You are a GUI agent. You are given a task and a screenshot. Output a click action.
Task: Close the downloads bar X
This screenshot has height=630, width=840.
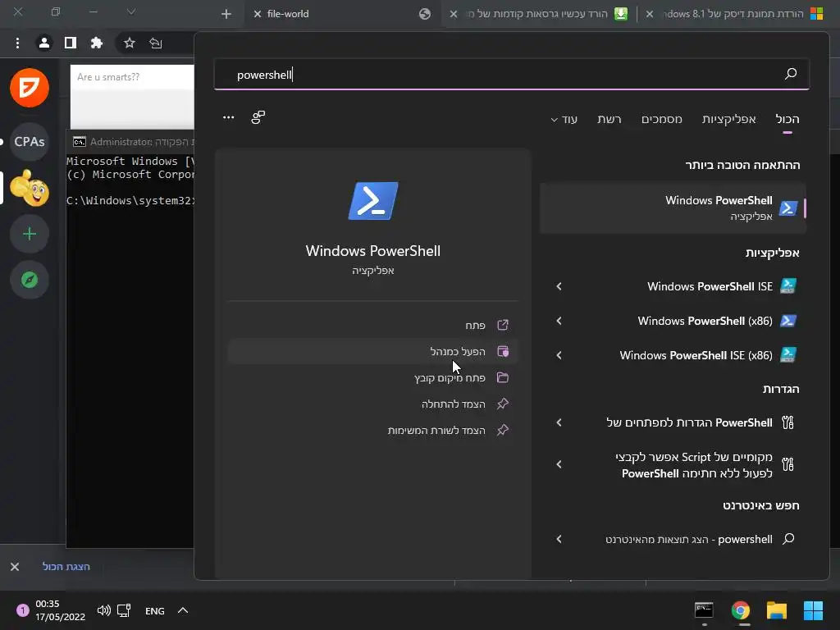point(15,567)
